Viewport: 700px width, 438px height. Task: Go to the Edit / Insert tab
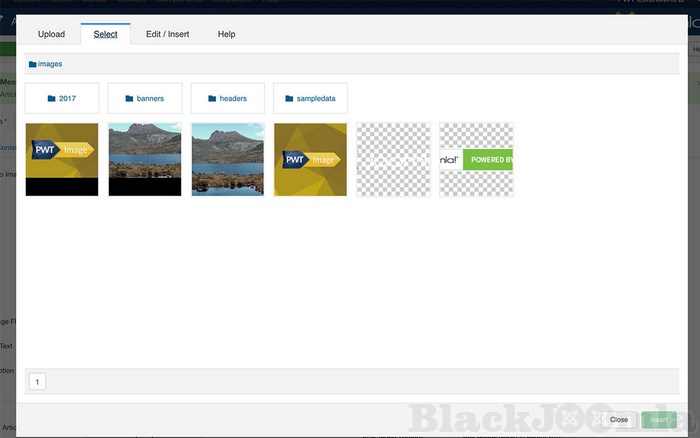click(167, 35)
